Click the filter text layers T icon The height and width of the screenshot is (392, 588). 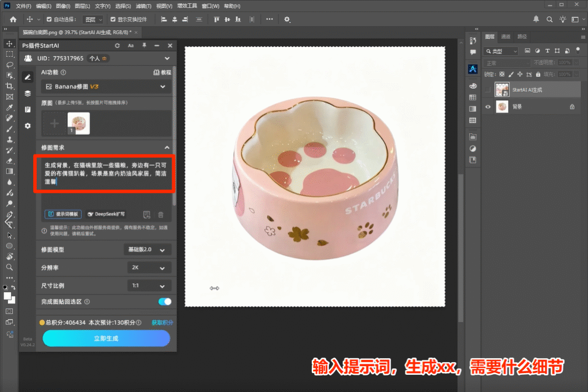coord(547,51)
